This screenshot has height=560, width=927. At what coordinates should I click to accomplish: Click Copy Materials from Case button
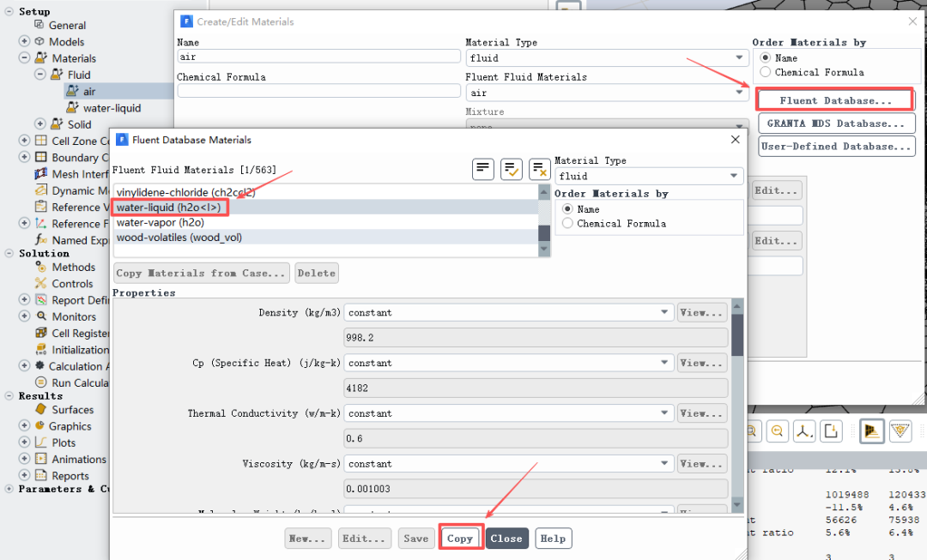coord(202,273)
